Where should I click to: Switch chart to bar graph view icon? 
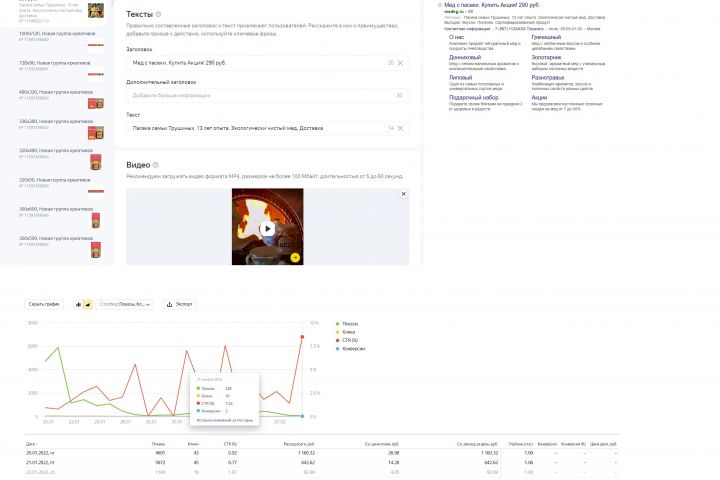click(x=79, y=304)
